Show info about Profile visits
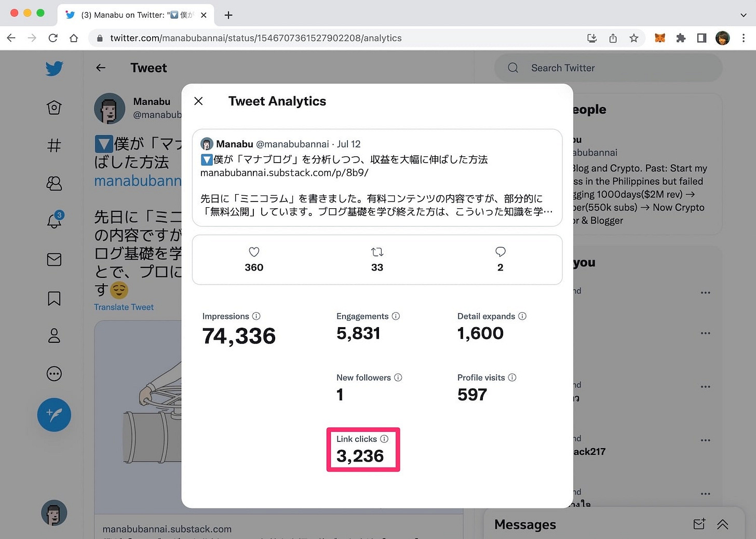 [x=512, y=378]
